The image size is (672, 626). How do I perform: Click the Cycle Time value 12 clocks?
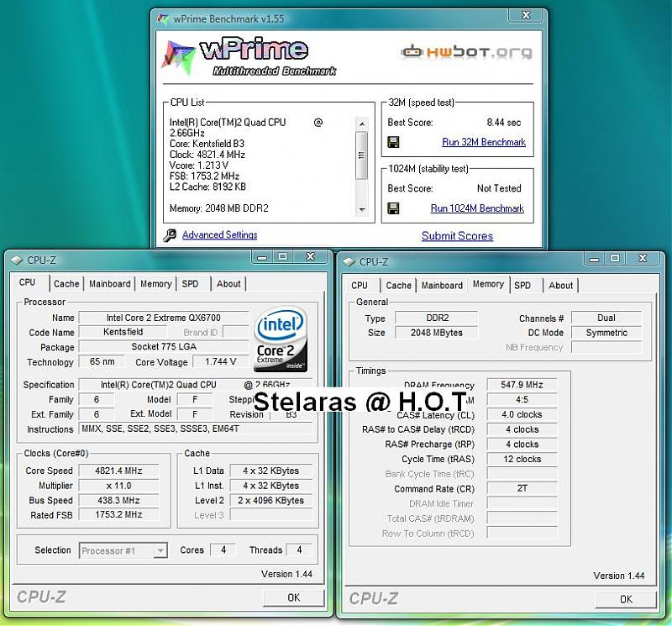(522, 460)
